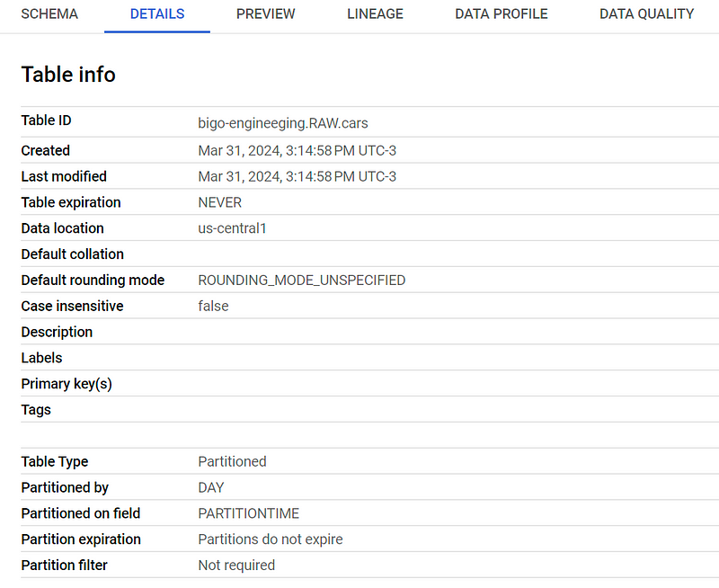The width and height of the screenshot is (719, 588).
Task: Select the DETAILS tab
Action: [157, 14]
